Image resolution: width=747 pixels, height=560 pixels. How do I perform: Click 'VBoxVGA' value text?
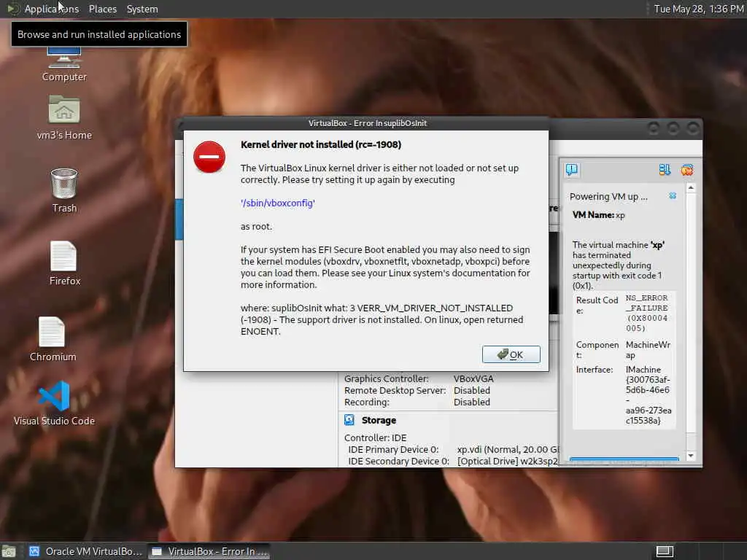click(473, 378)
